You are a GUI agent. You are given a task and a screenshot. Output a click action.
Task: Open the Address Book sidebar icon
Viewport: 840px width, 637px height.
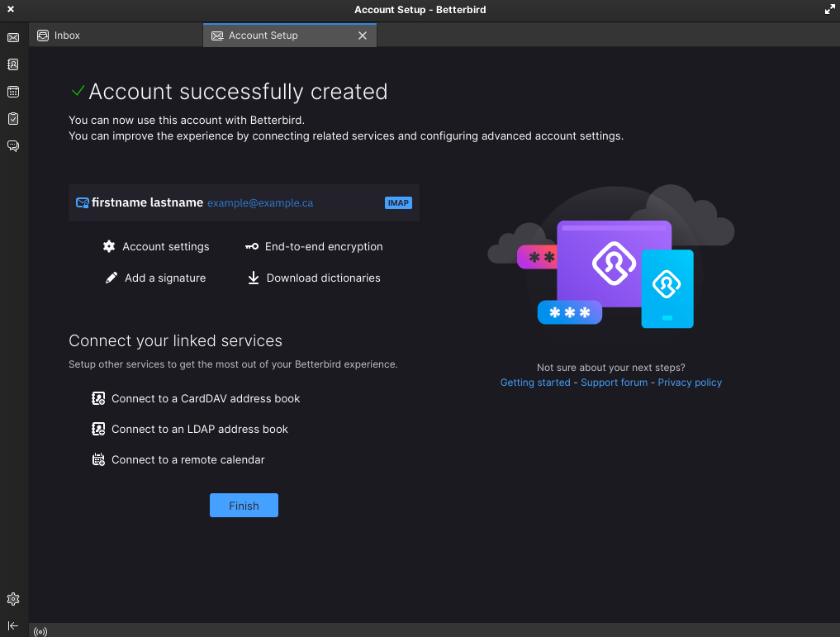[x=13, y=64]
